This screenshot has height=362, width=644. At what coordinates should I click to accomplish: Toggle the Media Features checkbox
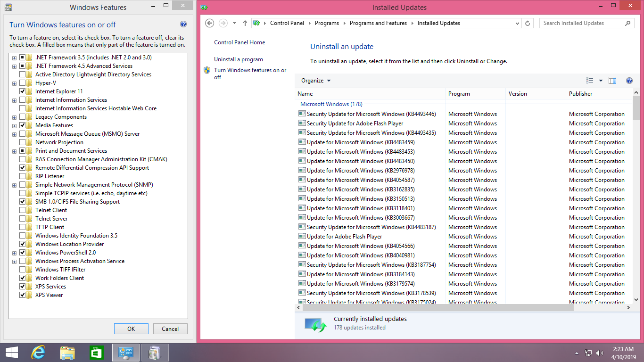point(23,125)
